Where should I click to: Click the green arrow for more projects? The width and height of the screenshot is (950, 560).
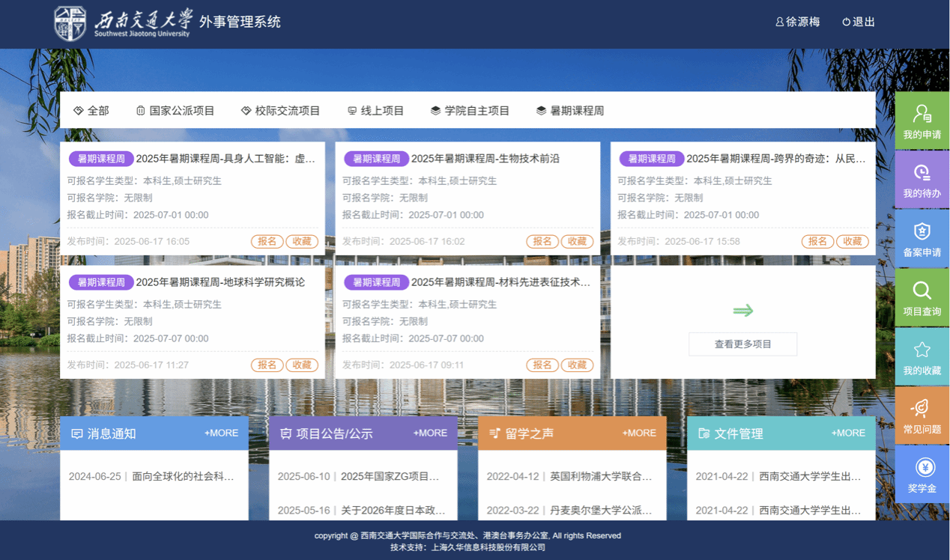click(x=742, y=311)
